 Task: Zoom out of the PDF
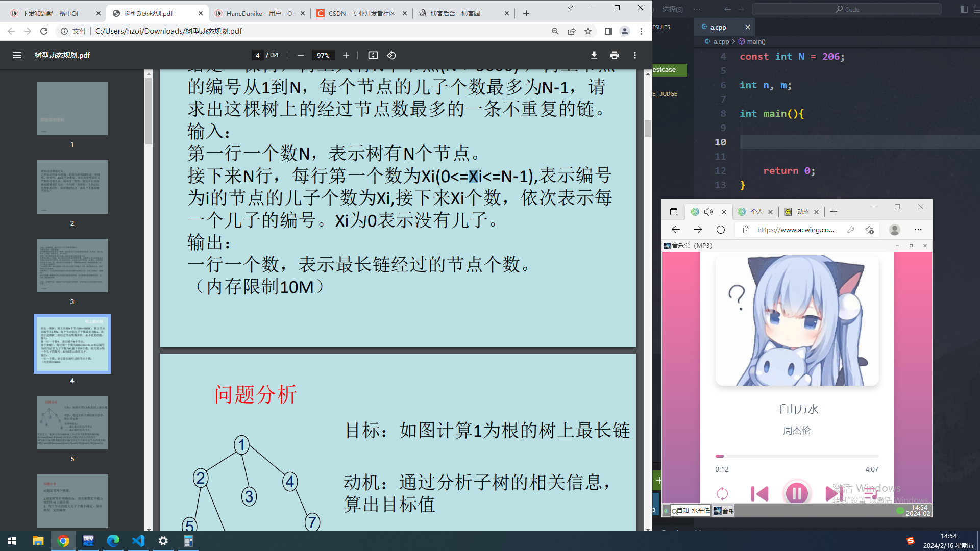tap(301, 55)
